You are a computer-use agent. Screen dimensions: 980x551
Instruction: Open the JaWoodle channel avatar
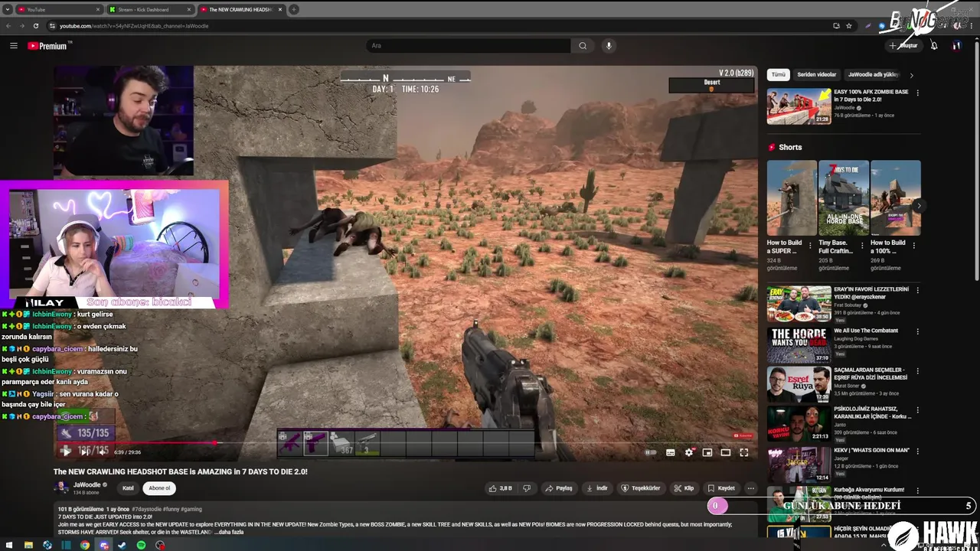[60, 487]
